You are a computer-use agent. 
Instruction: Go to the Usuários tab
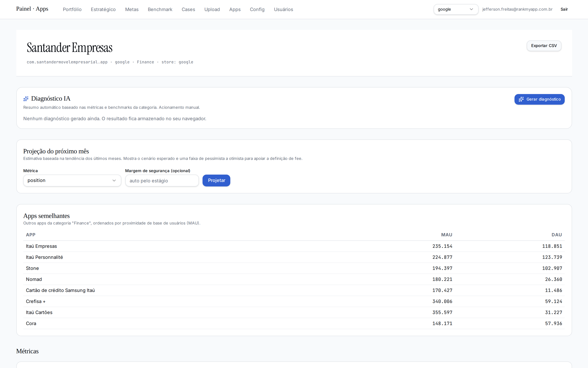click(x=284, y=9)
